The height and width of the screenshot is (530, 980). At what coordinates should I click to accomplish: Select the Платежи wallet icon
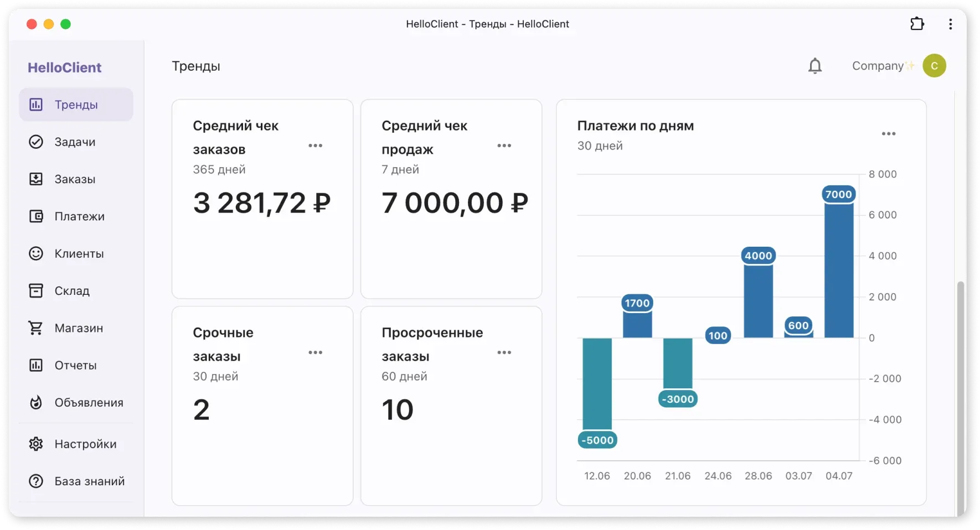36,216
